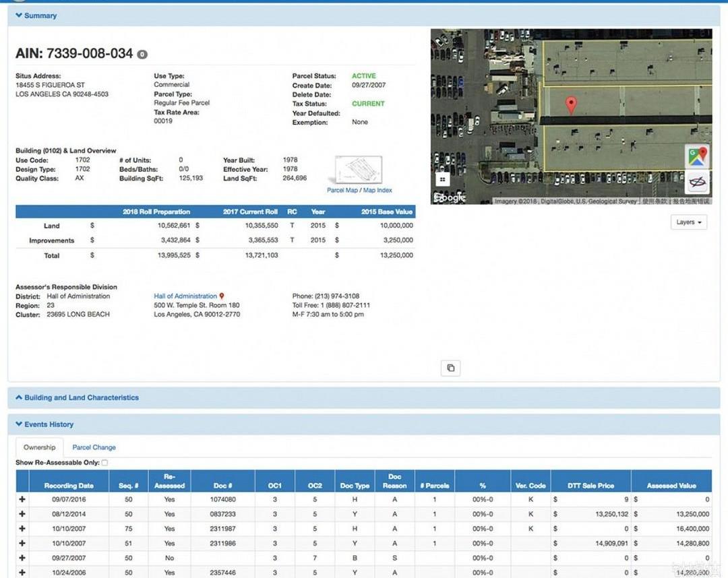728x578 pixels.
Task: Open Google Maps view of the parcel
Action: point(697,156)
